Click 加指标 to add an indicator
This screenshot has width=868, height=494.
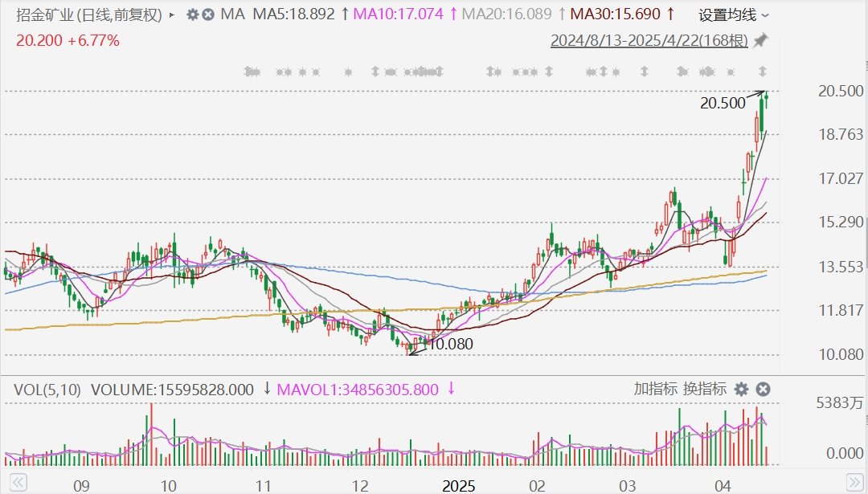656,389
